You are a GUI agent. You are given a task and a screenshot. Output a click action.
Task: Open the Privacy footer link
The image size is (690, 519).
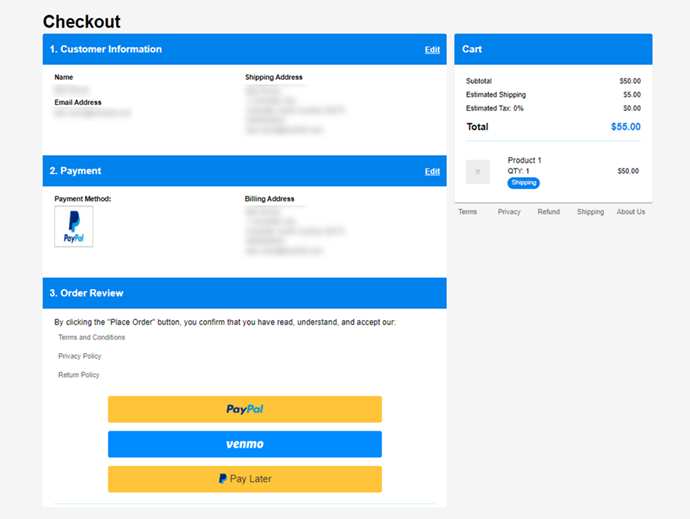(509, 212)
